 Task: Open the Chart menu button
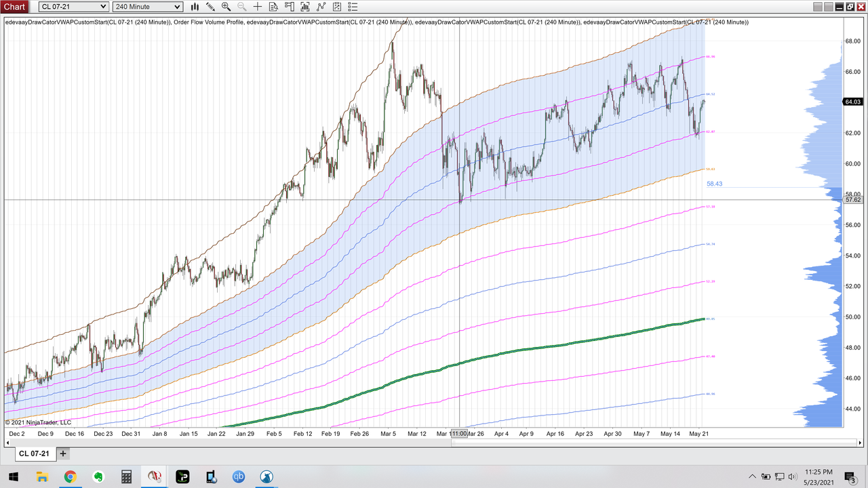[x=14, y=6]
